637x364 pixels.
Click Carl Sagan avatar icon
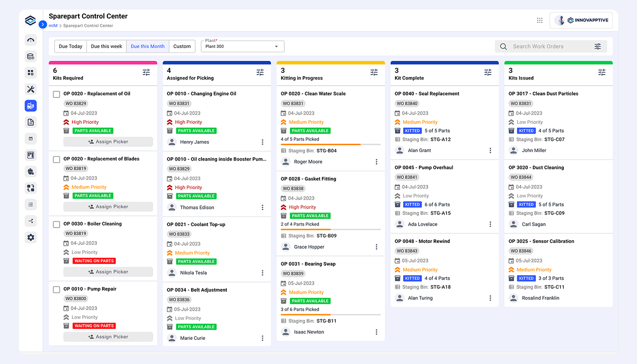513,224
